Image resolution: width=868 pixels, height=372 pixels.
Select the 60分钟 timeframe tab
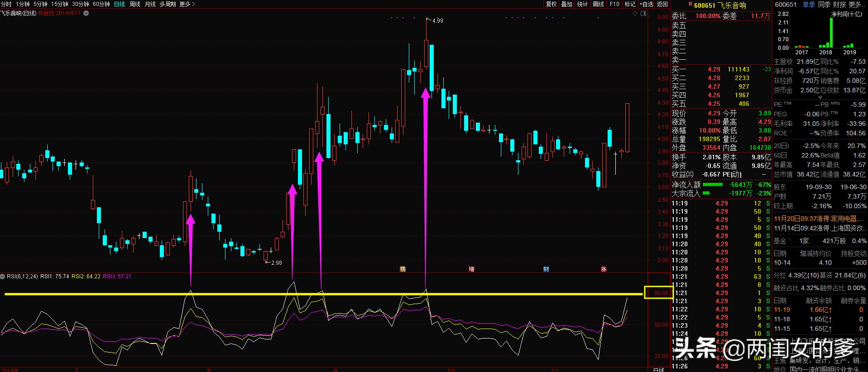click(101, 4)
